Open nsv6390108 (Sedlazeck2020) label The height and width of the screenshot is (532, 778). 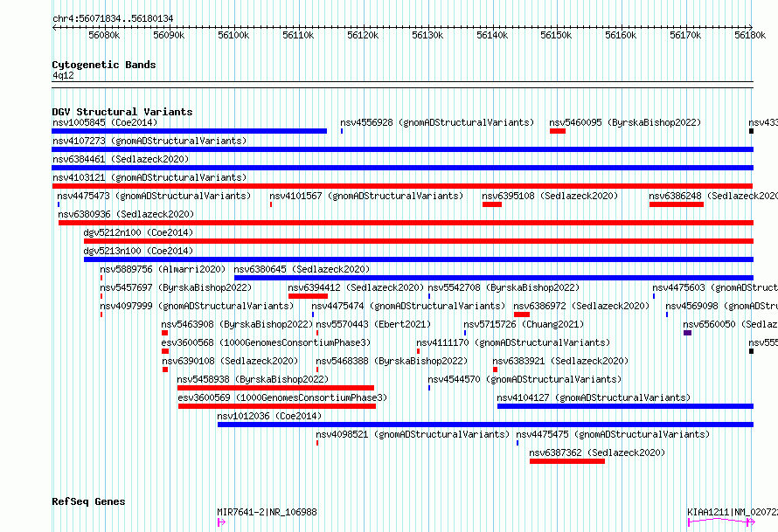point(230,361)
